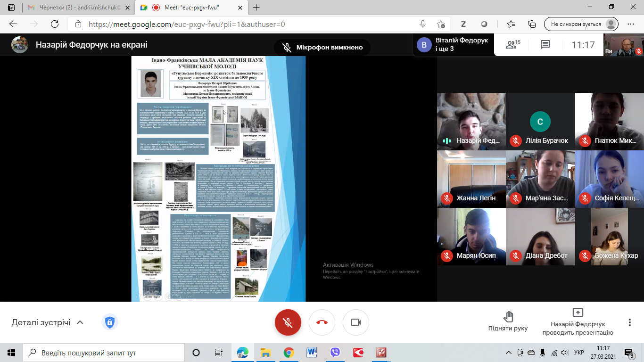Open the participants list icon
Screen dimensions: 644x362
(512, 45)
